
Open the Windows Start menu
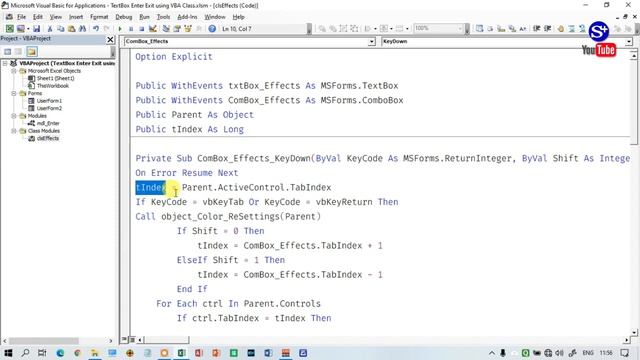(x=8, y=353)
